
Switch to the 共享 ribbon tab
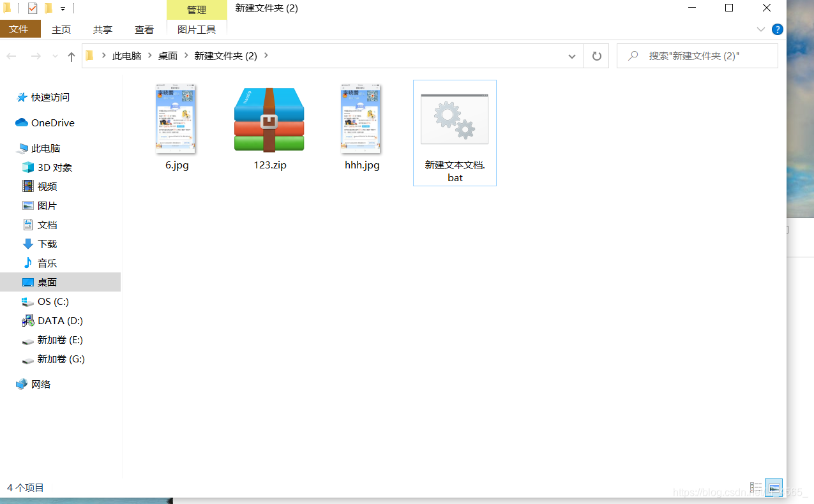pyautogui.click(x=103, y=29)
